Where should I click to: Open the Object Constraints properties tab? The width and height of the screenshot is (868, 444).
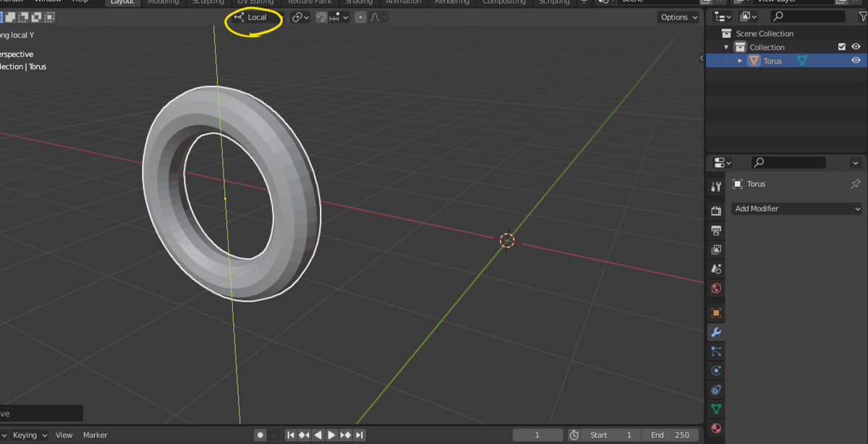[716, 390]
